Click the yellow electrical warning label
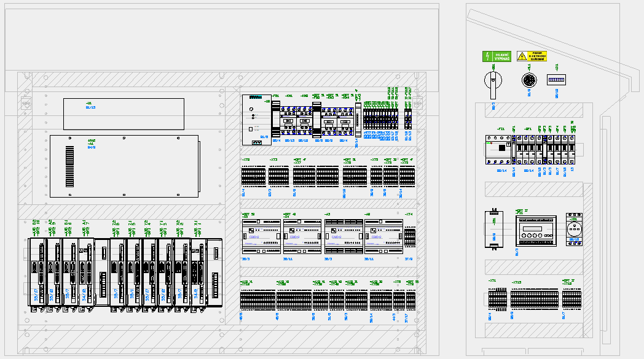This screenshot has width=644, height=359. click(x=532, y=56)
